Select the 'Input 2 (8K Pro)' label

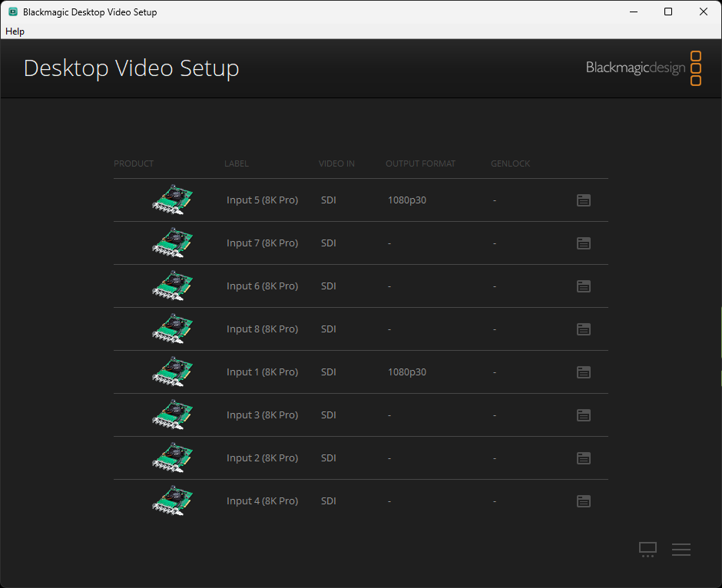[263, 458]
